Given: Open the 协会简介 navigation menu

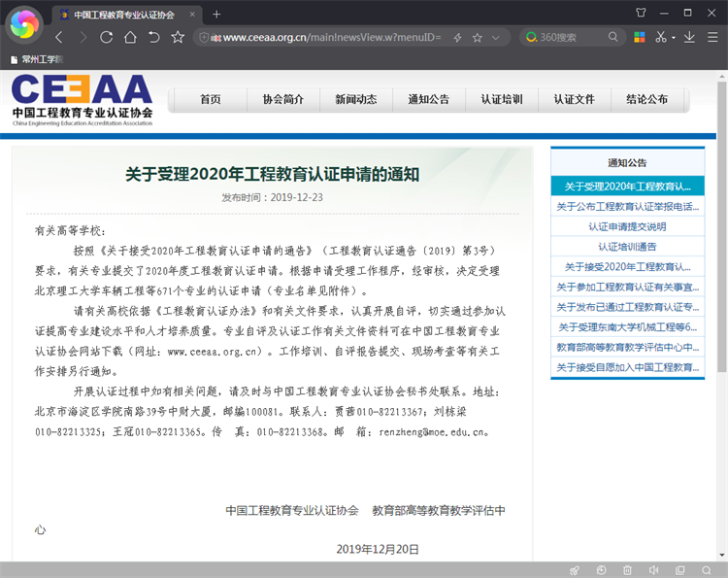Looking at the screenshot, I should point(282,100).
